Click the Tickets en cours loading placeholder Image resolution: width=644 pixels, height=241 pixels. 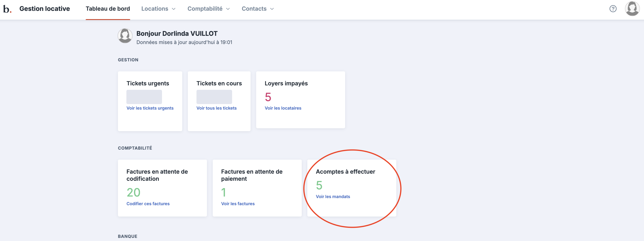(x=214, y=97)
